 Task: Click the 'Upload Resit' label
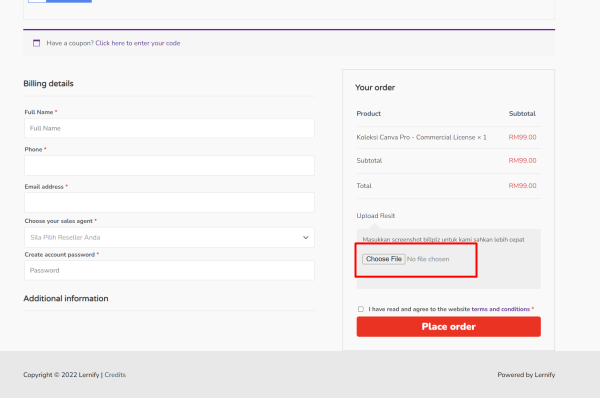pos(375,215)
